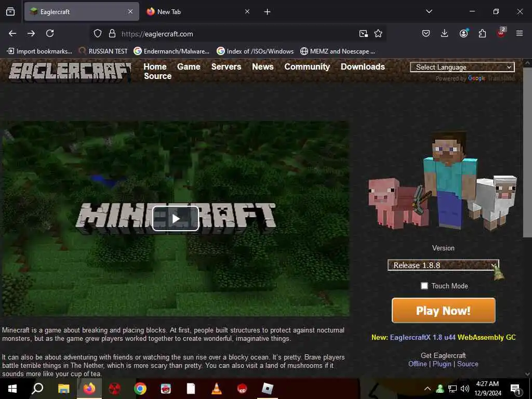Viewport: 532px width, 399px height.
Task: Save page to Pocket
Action: pyautogui.click(x=426, y=33)
